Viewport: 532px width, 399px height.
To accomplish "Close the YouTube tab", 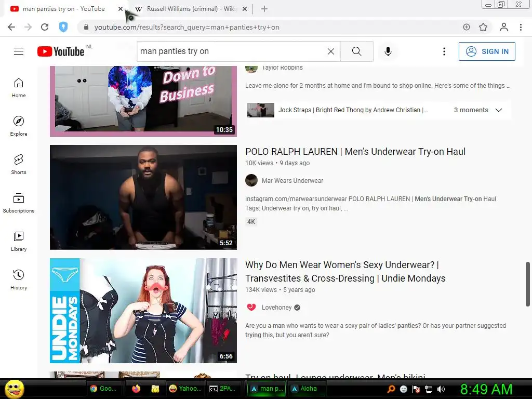I will (x=121, y=9).
